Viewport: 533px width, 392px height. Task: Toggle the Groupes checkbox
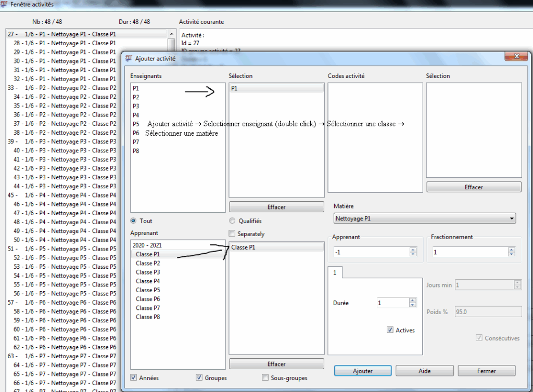click(x=199, y=378)
